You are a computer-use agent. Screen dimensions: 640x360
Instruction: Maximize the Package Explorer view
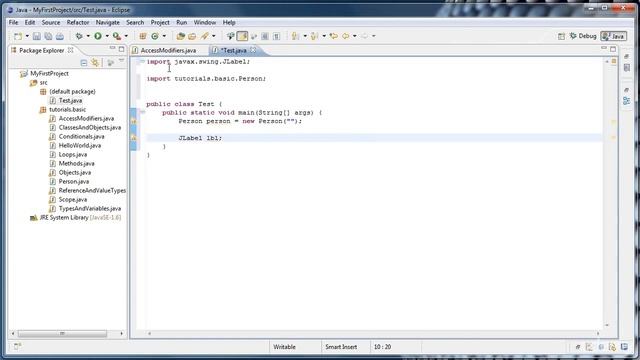[121, 49]
